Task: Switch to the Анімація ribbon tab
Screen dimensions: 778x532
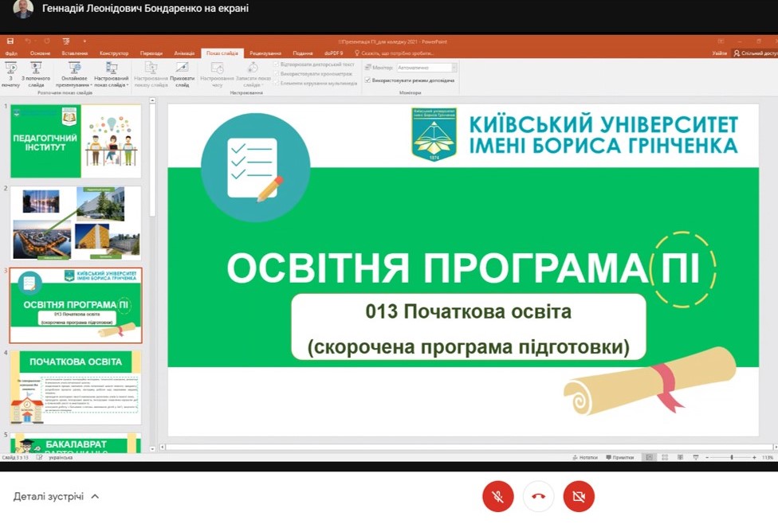Action: coord(184,53)
